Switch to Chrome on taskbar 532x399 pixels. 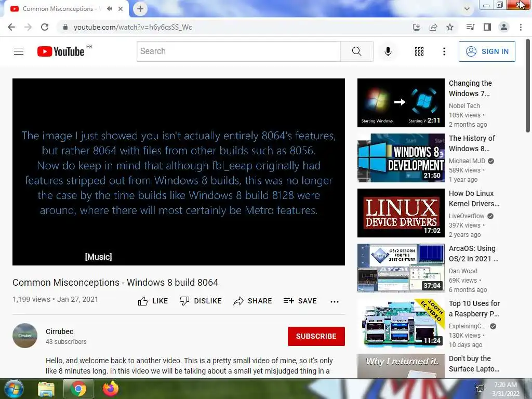click(x=78, y=389)
